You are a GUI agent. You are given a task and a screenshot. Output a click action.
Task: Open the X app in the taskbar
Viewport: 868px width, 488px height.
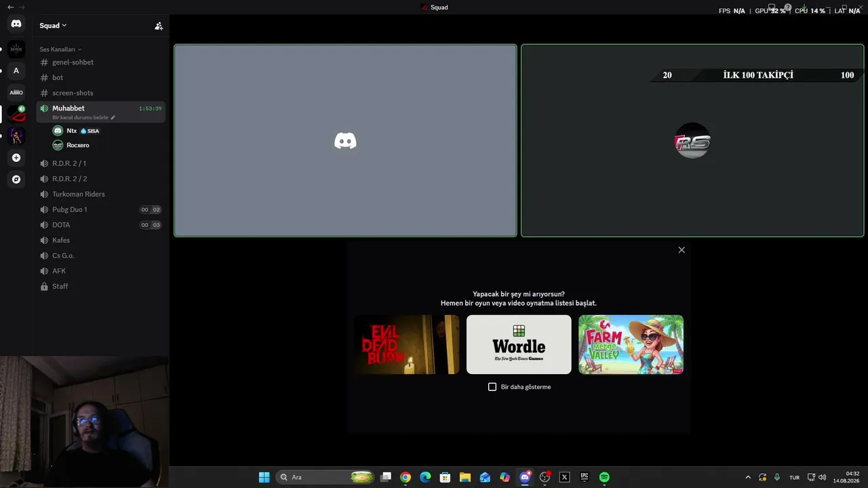[x=564, y=477]
